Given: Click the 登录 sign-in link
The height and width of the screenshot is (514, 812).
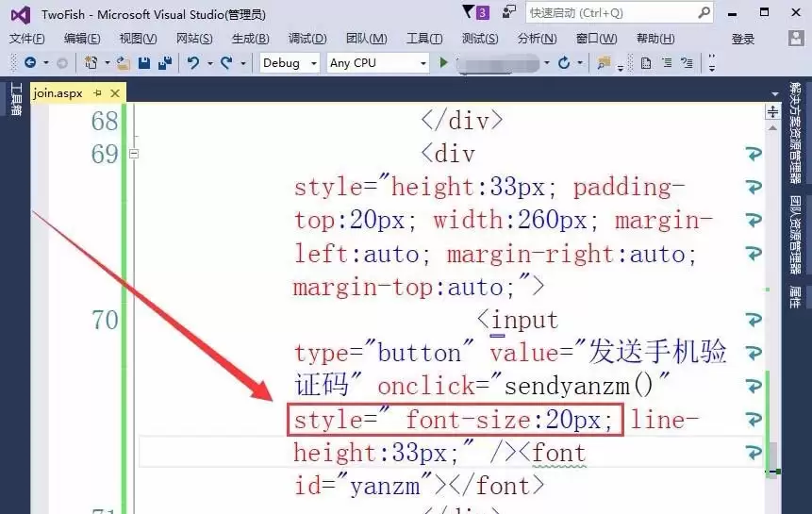Looking at the screenshot, I should coord(742,39).
